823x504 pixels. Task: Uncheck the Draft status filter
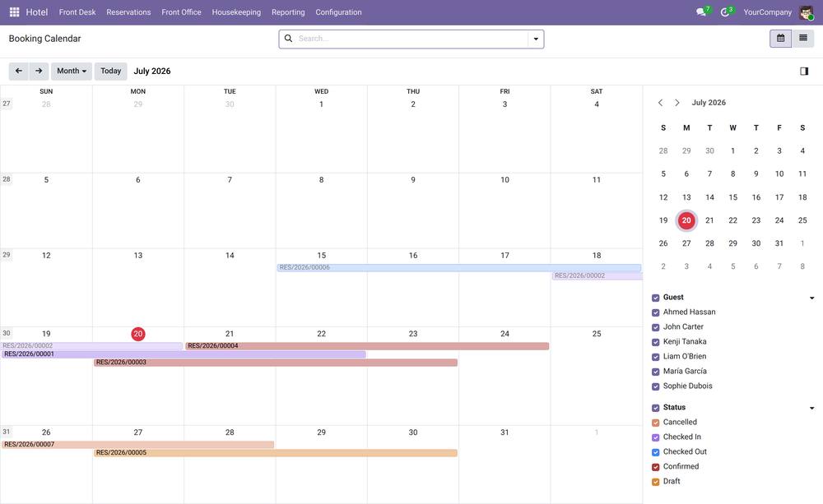click(656, 482)
